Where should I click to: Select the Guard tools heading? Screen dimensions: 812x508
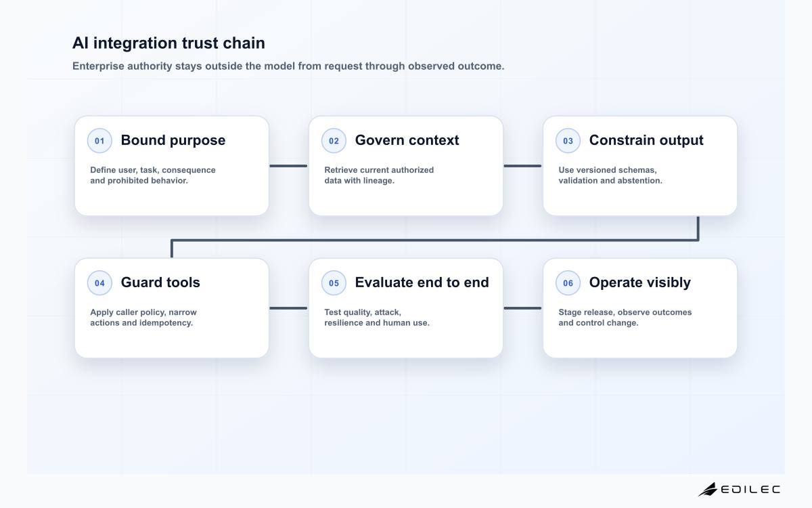click(160, 282)
